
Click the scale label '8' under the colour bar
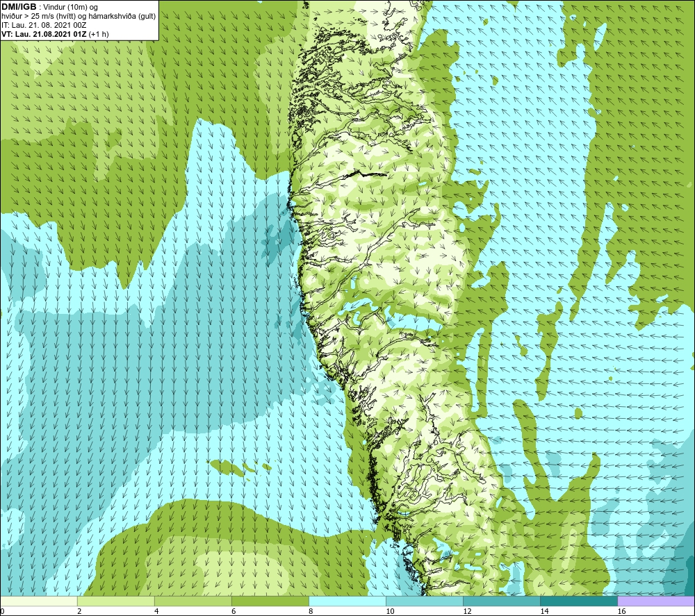click(x=311, y=611)
